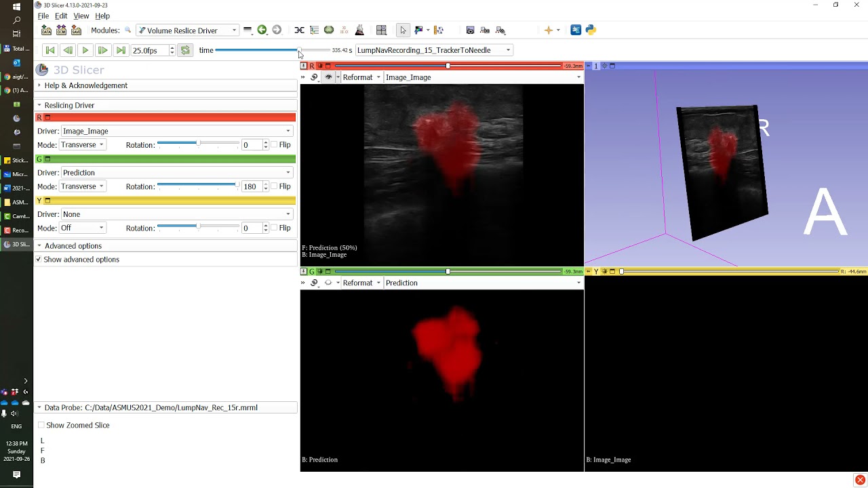Open the Load DICOM data icon
868x488 pixels.
61,30
